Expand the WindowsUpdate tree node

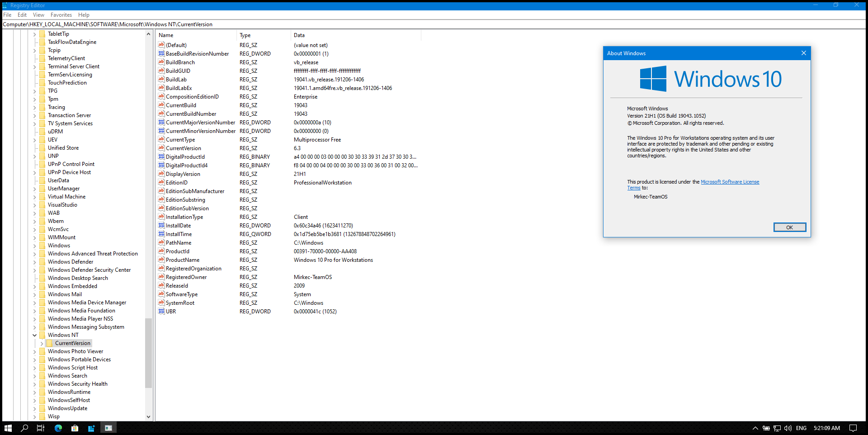[34, 408]
